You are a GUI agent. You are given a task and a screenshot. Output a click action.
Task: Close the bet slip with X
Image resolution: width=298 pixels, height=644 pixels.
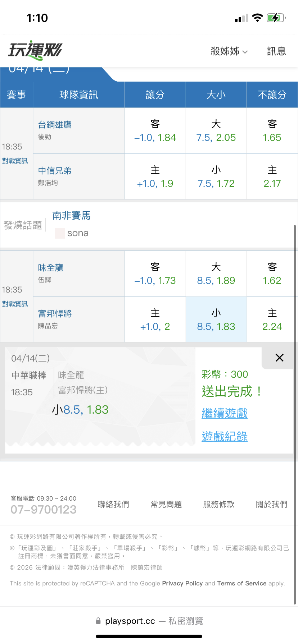pyautogui.click(x=279, y=358)
